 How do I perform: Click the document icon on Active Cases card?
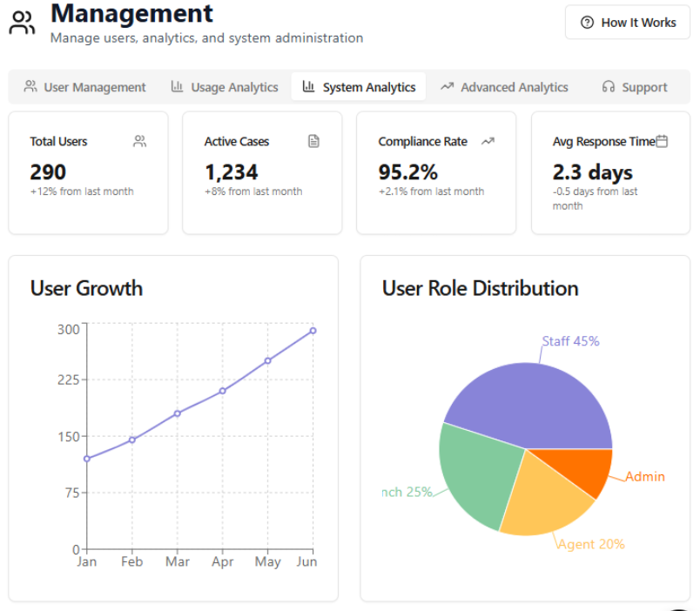[313, 142]
